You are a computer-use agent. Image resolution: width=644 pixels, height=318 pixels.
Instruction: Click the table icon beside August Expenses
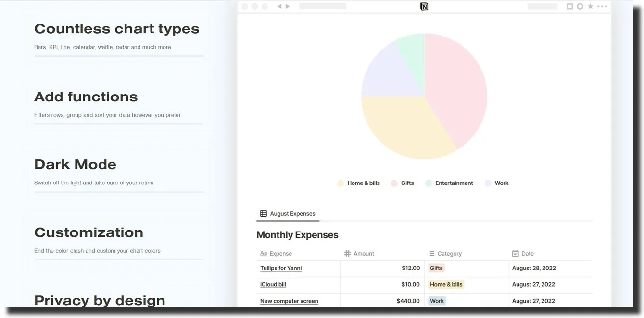click(x=264, y=213)
